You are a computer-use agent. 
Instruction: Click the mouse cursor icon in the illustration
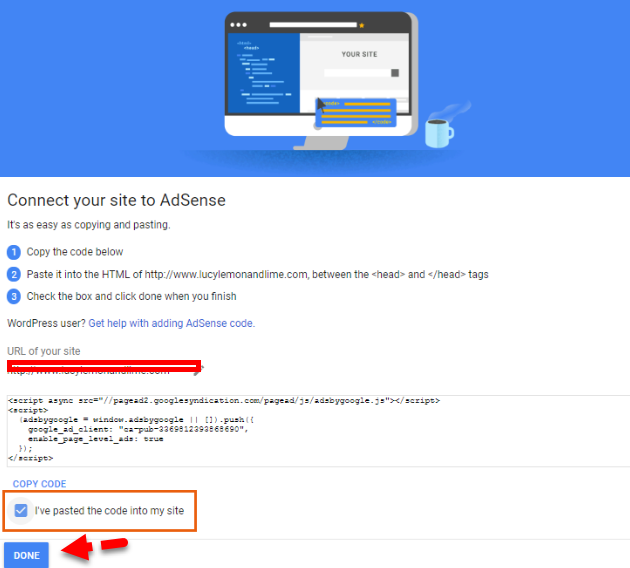point(323,103)
